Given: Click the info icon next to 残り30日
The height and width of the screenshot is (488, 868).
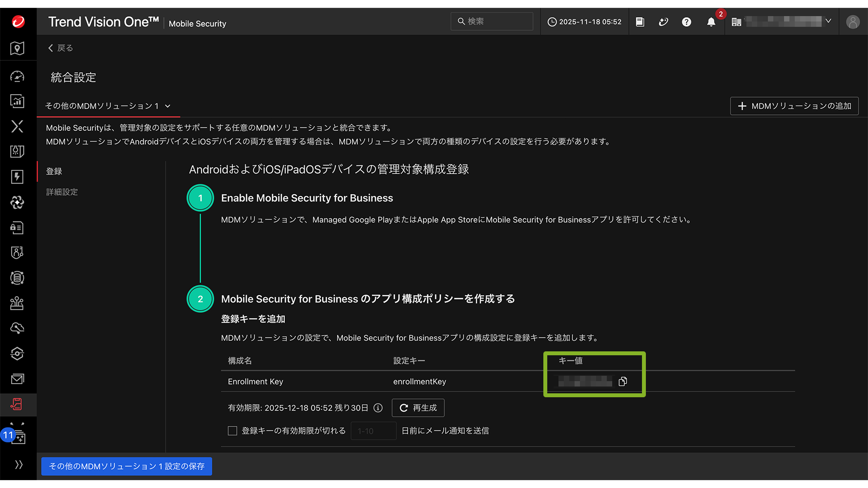Looking at the screenshot, I should pos(378,408).
